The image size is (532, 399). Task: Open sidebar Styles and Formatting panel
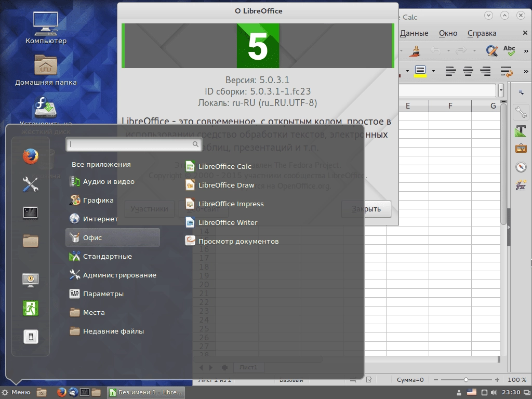click(x=521, y=130)
